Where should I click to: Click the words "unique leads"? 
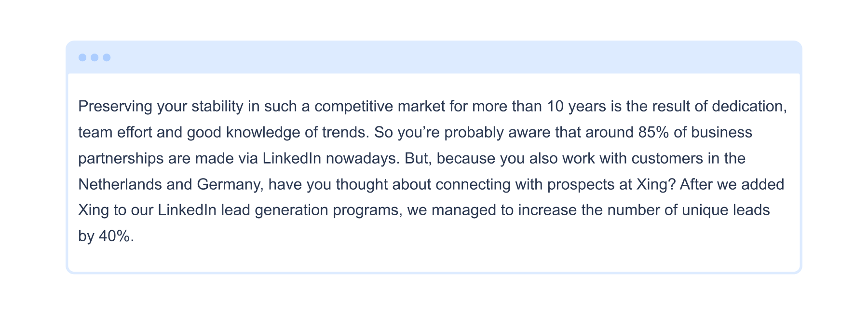(726, 210)
